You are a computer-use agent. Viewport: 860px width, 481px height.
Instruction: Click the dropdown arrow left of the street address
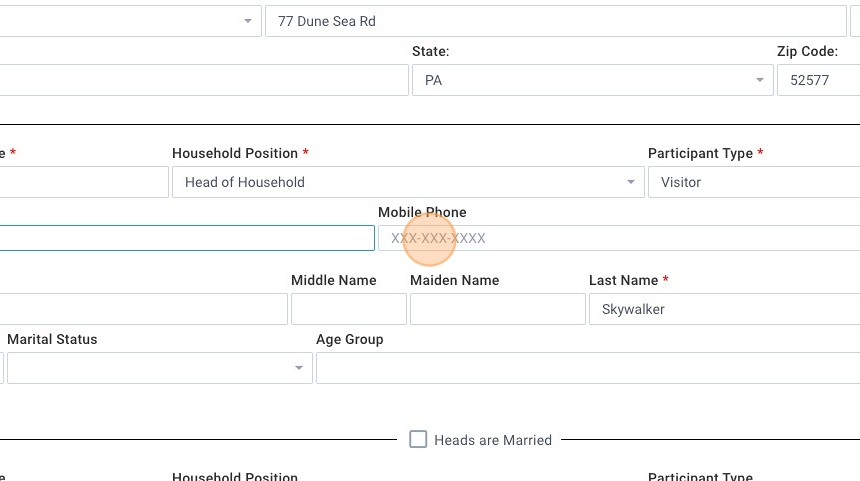(247, 21)
